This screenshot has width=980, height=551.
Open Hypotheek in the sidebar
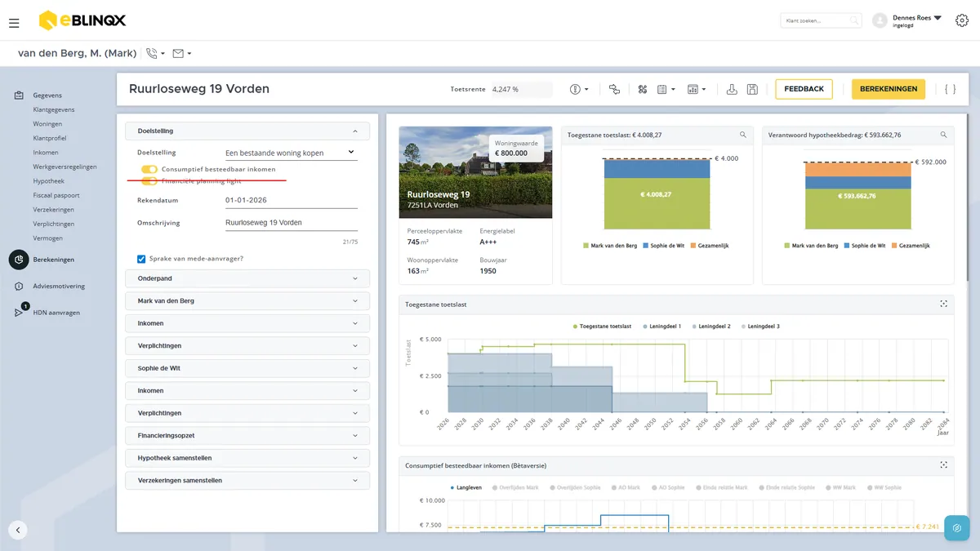[x=48, y=181]
